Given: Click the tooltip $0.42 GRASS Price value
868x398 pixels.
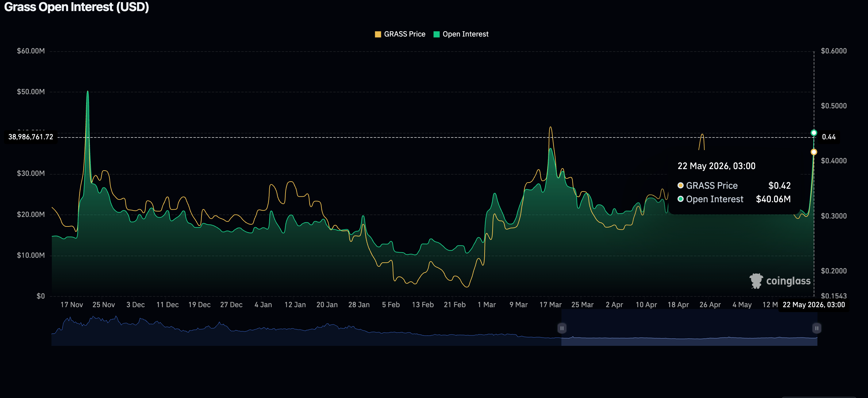Looking at the screenshot, I should click(779, 186).
